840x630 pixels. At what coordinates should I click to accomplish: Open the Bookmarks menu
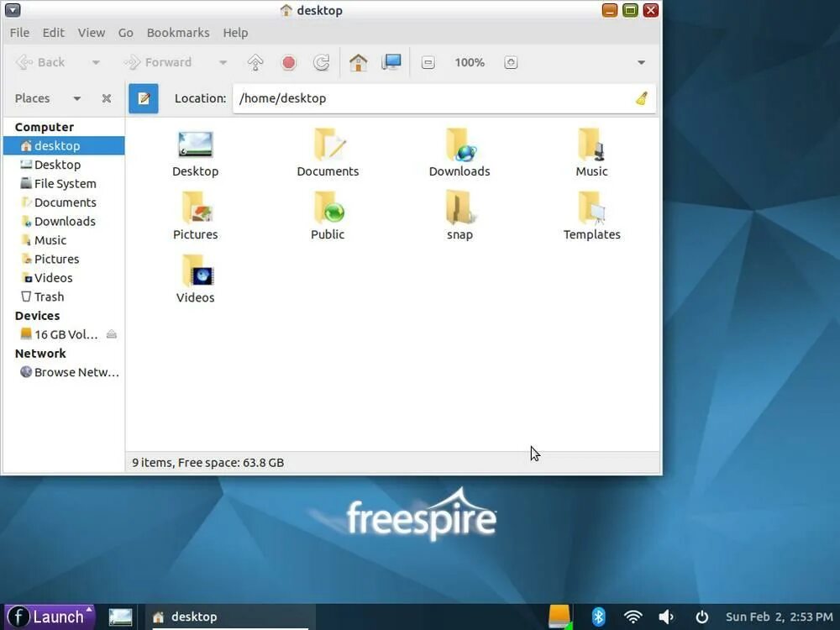tap(177, 32)
